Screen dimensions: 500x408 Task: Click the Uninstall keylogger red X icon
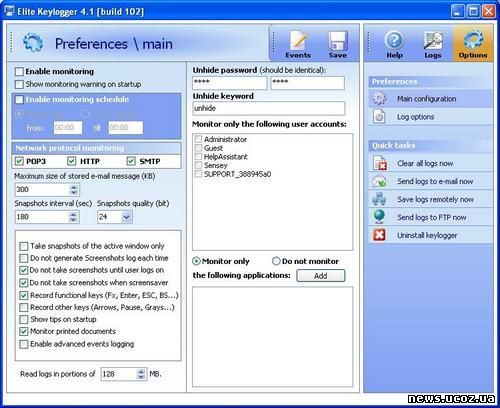(x=379, y=235)
